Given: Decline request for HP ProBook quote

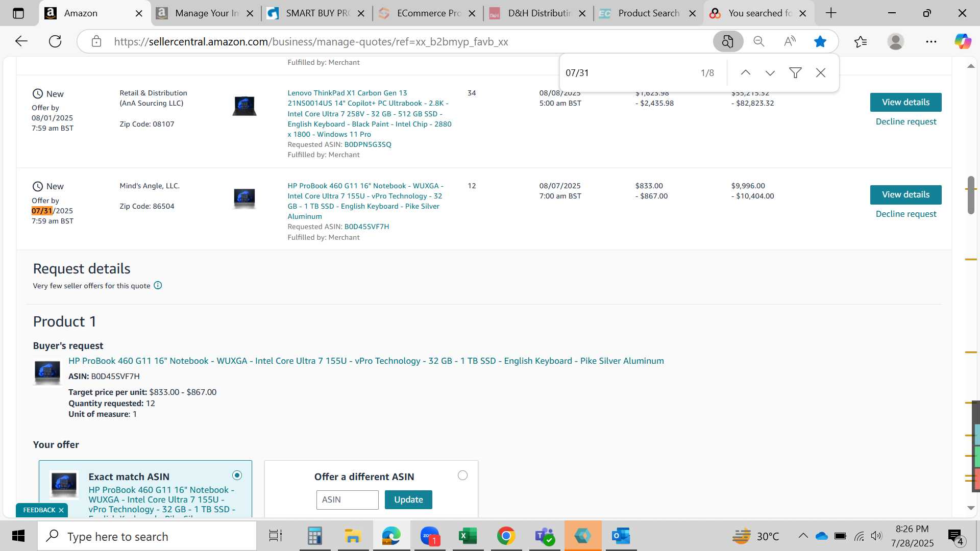Looking at the screenshot, I should pyautogui.click(x=906, y=214).
